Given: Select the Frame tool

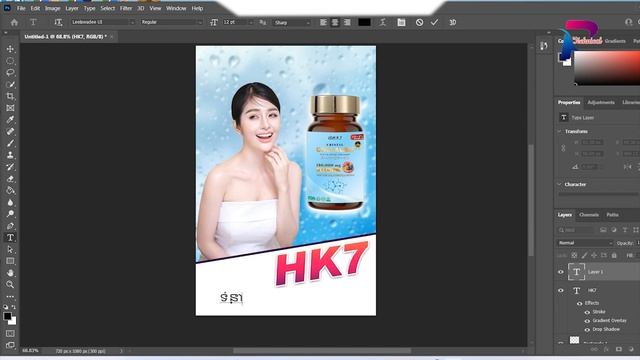Looking at the screenshot, I should click(10, 108).
